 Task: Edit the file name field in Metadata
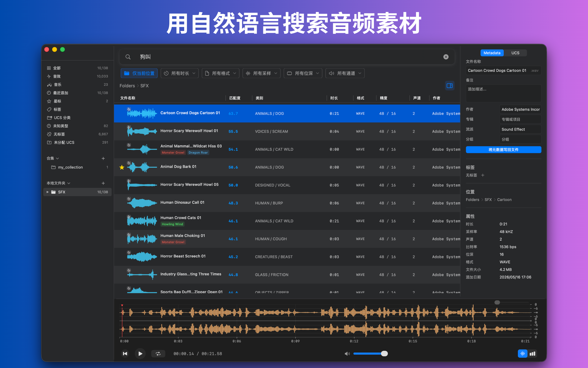coord(503,71)
